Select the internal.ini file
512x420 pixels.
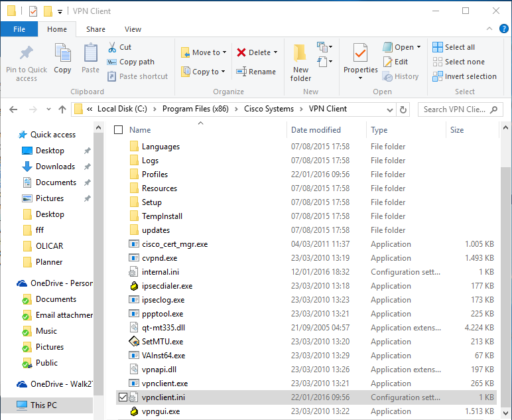click(x=160, y=272)
